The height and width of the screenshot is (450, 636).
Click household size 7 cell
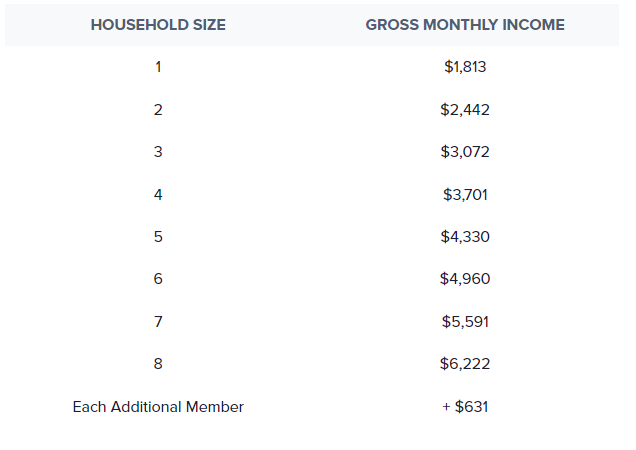(x=158, y=322)
